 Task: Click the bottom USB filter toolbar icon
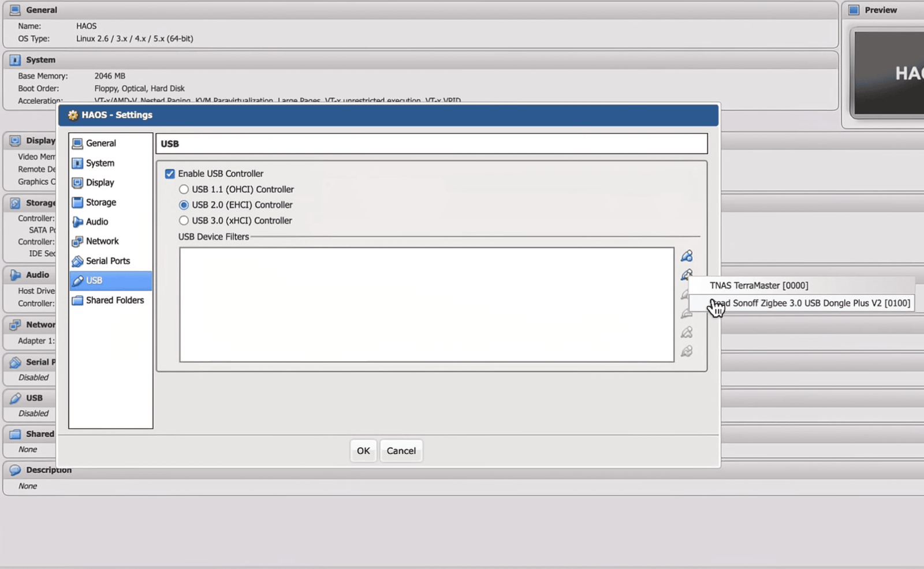tap(687, 351)
